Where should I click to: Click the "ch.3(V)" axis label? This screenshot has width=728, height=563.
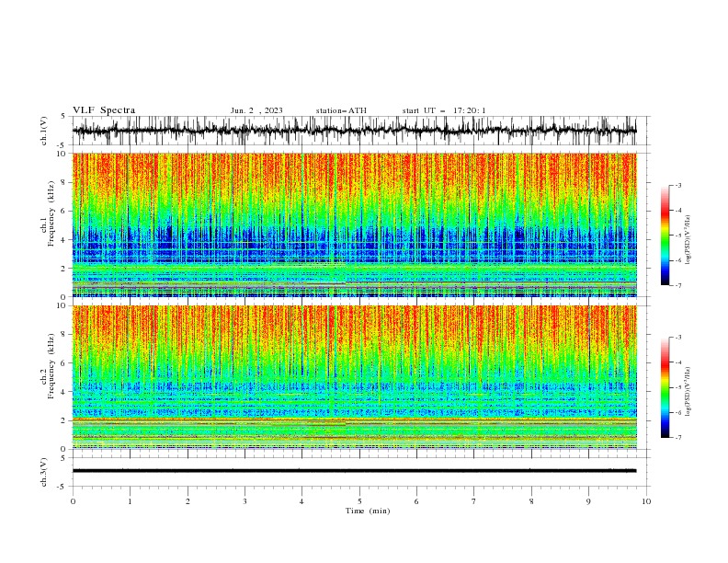click(x=43, y=472)
